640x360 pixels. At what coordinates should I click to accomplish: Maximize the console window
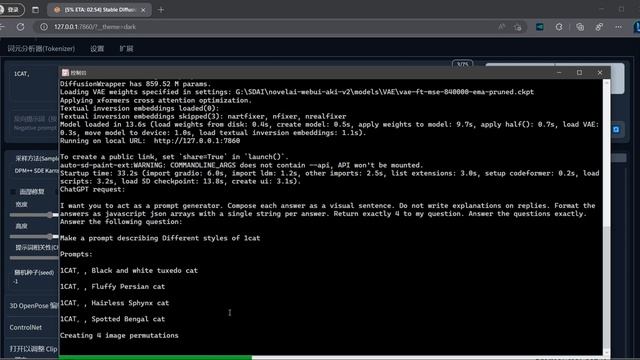(x=579, y=73)
